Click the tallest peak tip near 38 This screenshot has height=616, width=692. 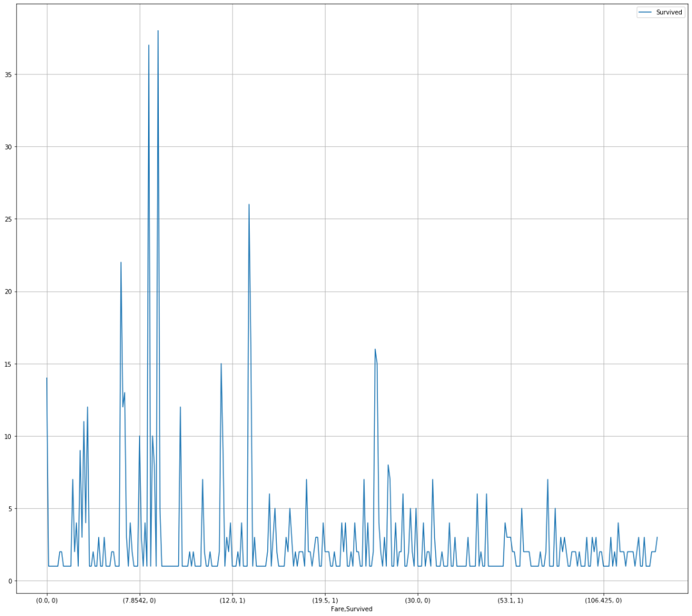coord(158,31)
